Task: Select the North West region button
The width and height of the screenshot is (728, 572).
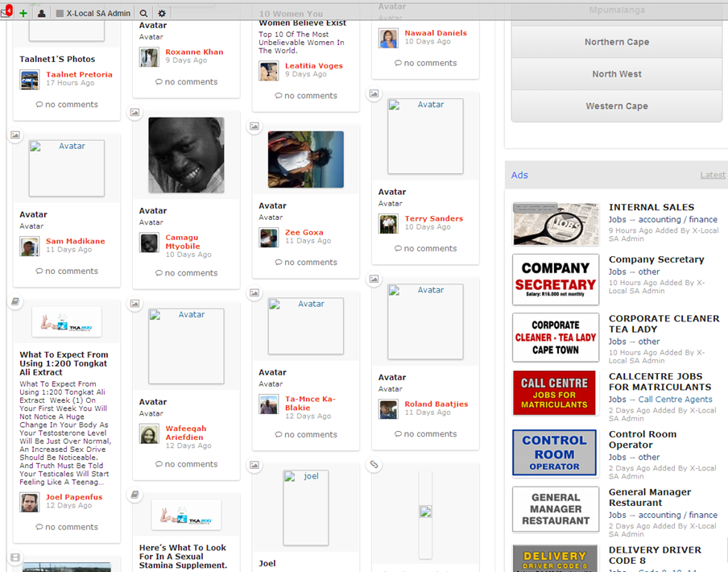Action: tap(617, 74)
